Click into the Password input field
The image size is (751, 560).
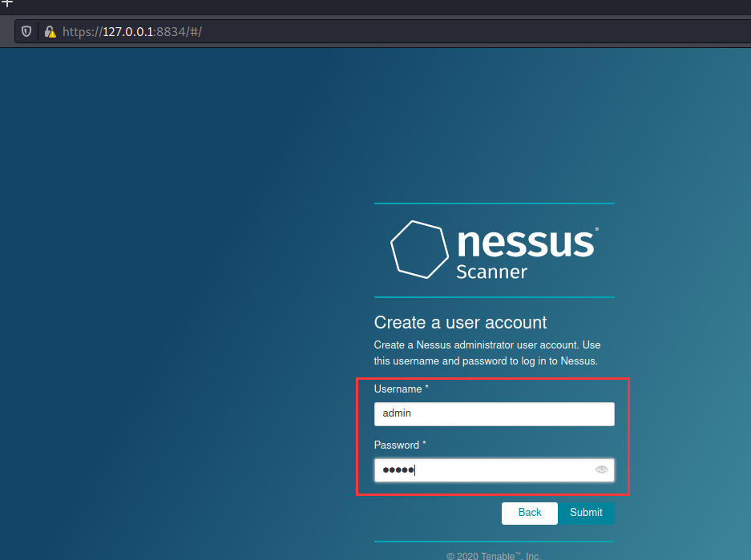[494, 470]
